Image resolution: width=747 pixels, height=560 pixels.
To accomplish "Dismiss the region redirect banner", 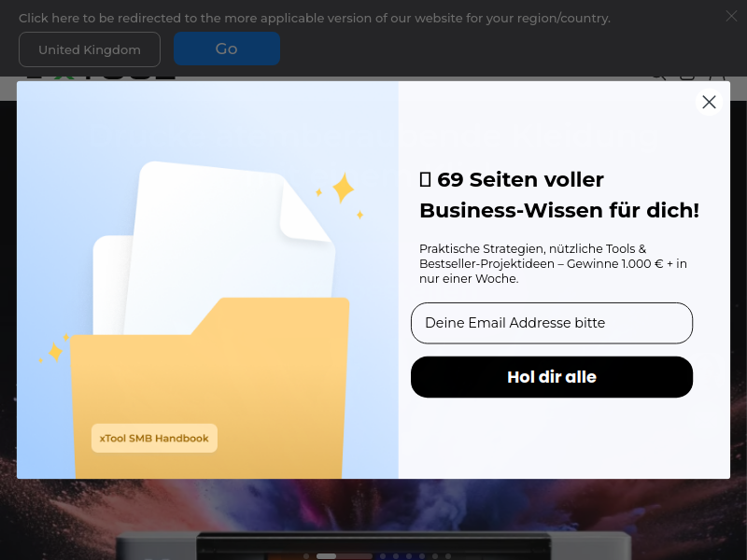I will 731,16.
